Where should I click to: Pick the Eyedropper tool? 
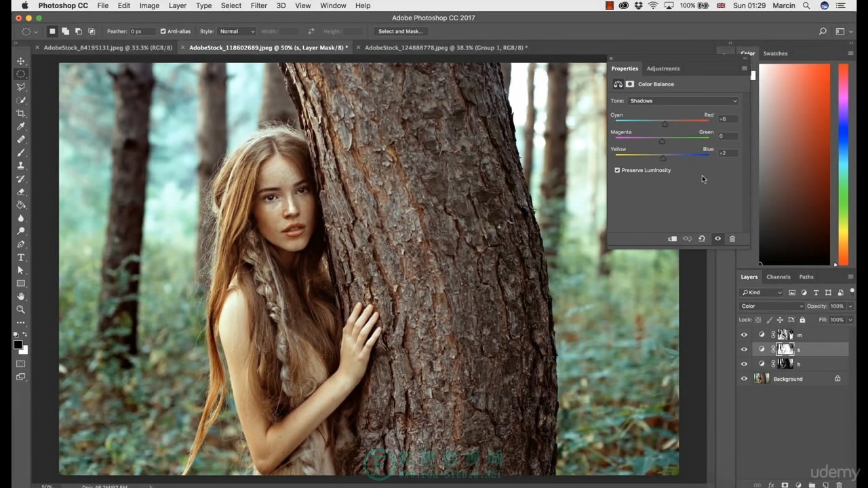(21, 126)
